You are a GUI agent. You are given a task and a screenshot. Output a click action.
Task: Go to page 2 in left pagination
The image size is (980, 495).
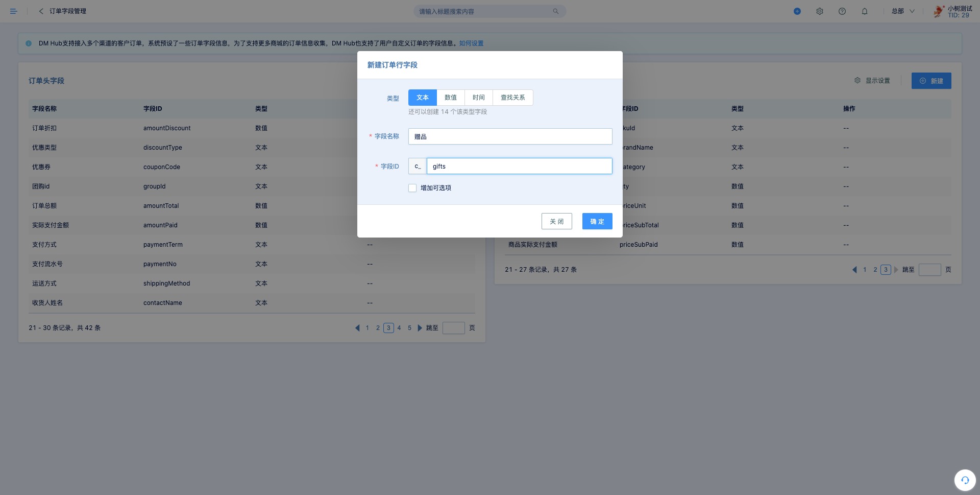click(x=378, y=328)
